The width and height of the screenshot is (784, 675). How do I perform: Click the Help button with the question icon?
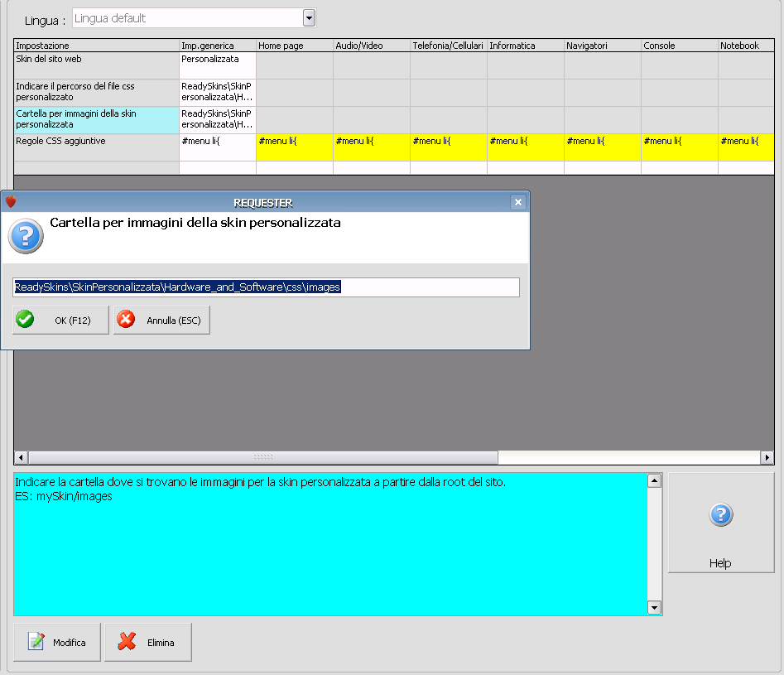point(721,523)
